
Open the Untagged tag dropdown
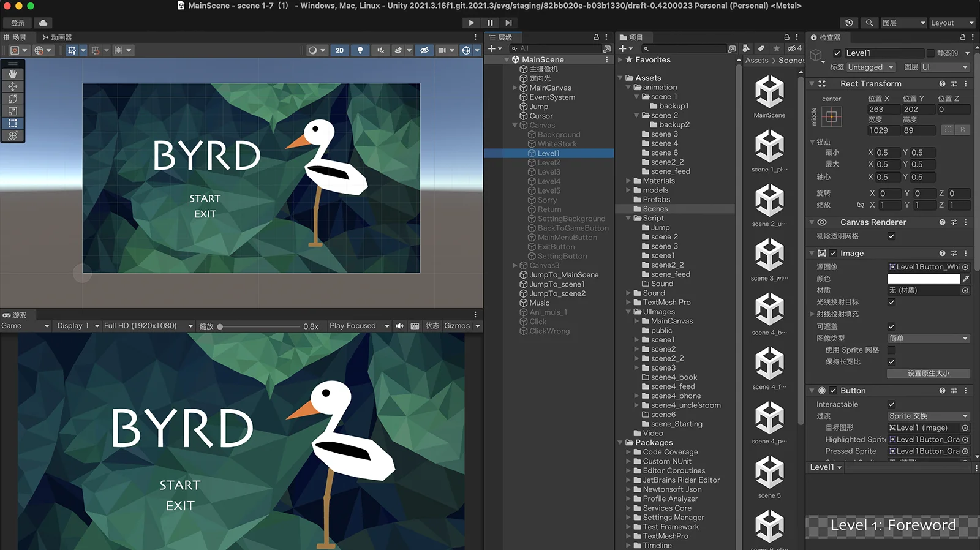[871, 67]
